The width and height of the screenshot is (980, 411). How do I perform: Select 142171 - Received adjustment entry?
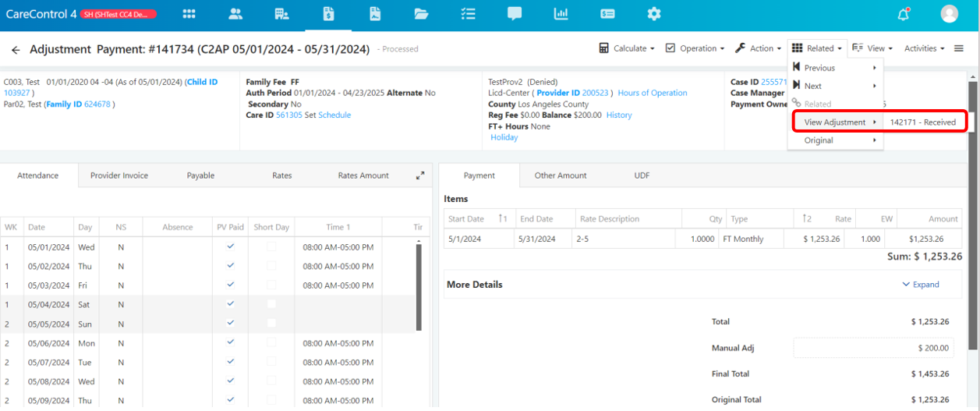coord(923,122)
